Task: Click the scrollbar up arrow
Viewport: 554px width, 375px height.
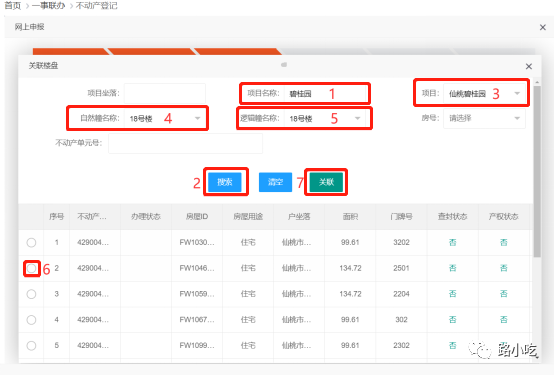Action: pos(537,82)
